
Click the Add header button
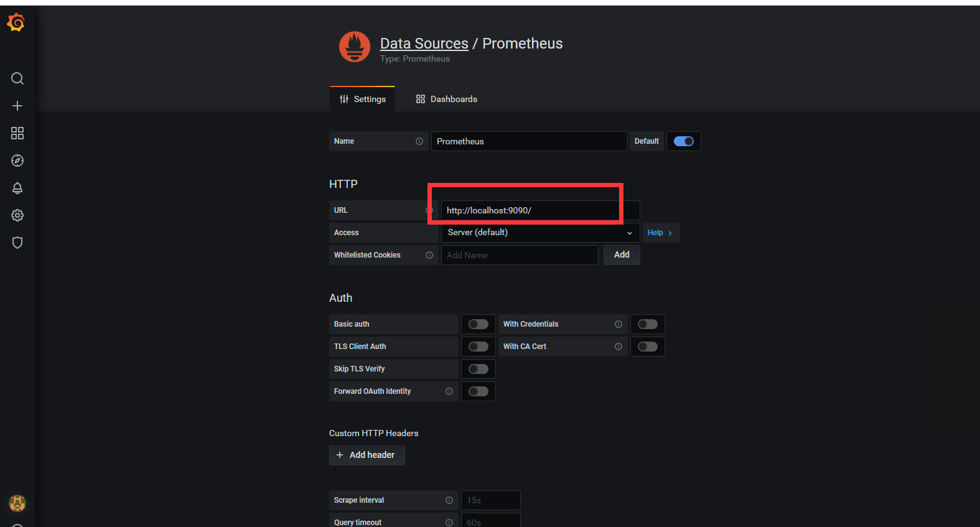(367, 455)
